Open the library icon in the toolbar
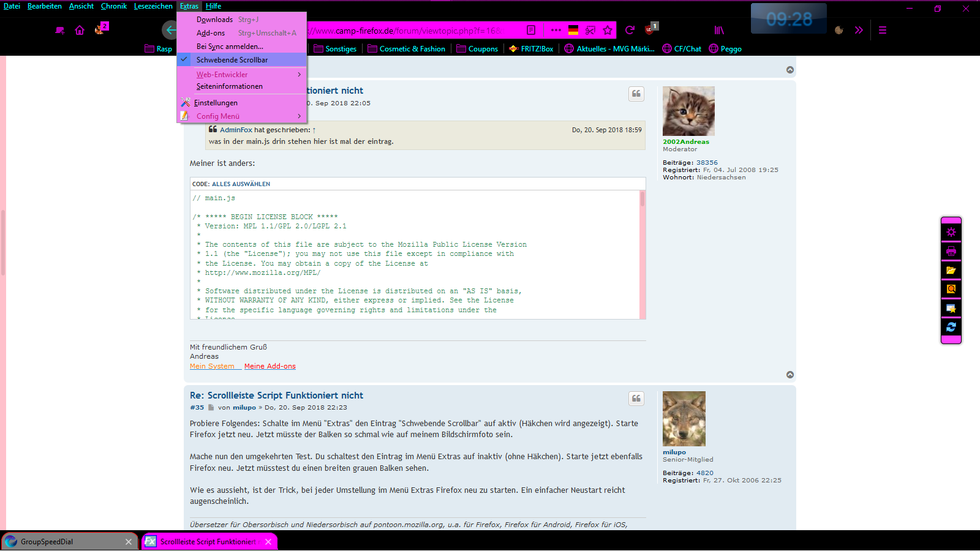Image resolution: width=980 pixels, height=551 pixels. click(x=719, y=30)
